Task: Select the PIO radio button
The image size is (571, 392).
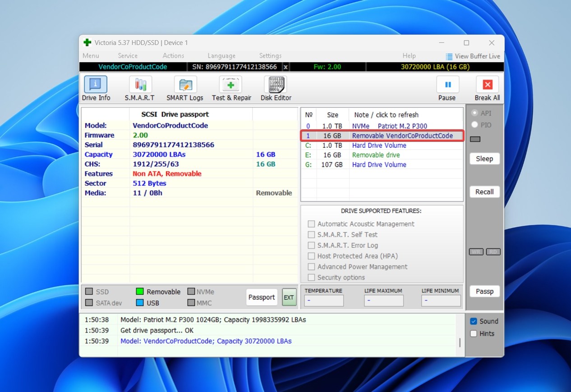Action: pyautogui.click(x=474, y=125)
